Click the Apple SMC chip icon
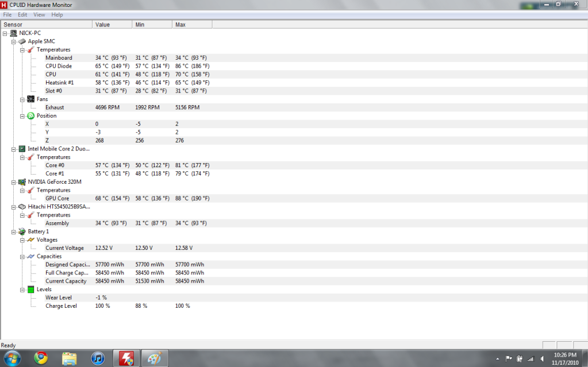 point(22,41)
